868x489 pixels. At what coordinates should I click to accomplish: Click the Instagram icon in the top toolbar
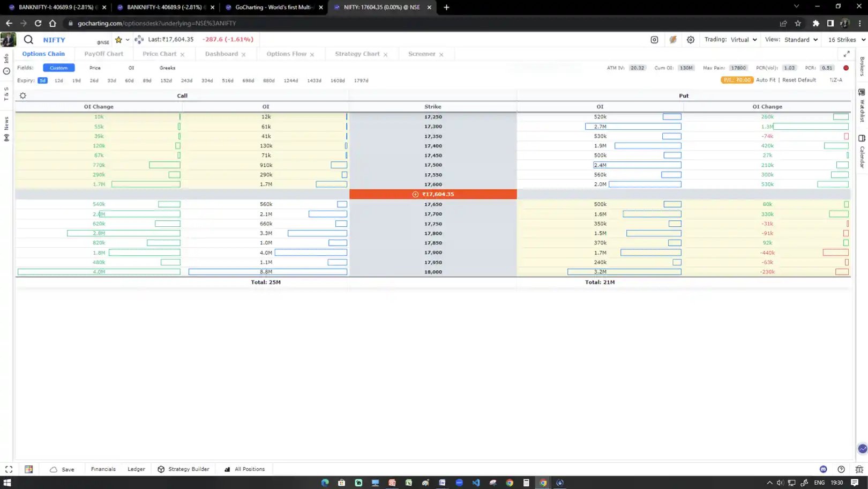[x=654, y=40]
